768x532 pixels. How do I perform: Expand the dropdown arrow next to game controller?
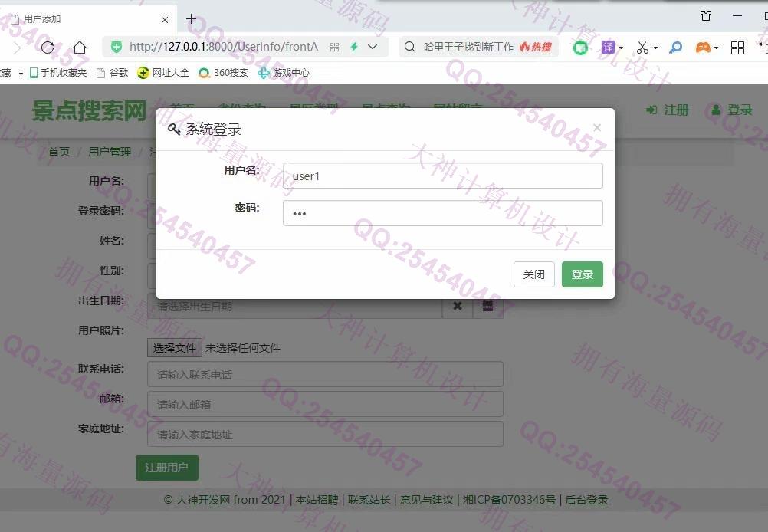(x=717, y=48)
